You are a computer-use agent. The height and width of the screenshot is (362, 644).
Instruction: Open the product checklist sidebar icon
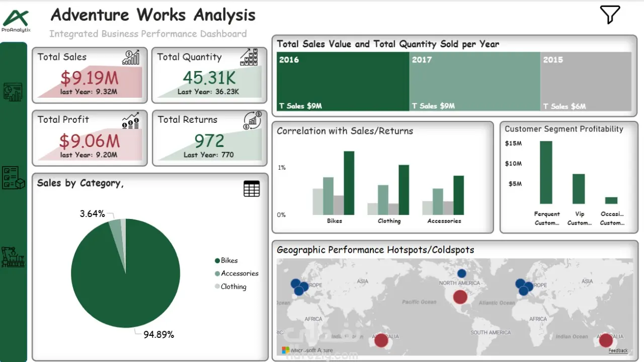[14, 178]
